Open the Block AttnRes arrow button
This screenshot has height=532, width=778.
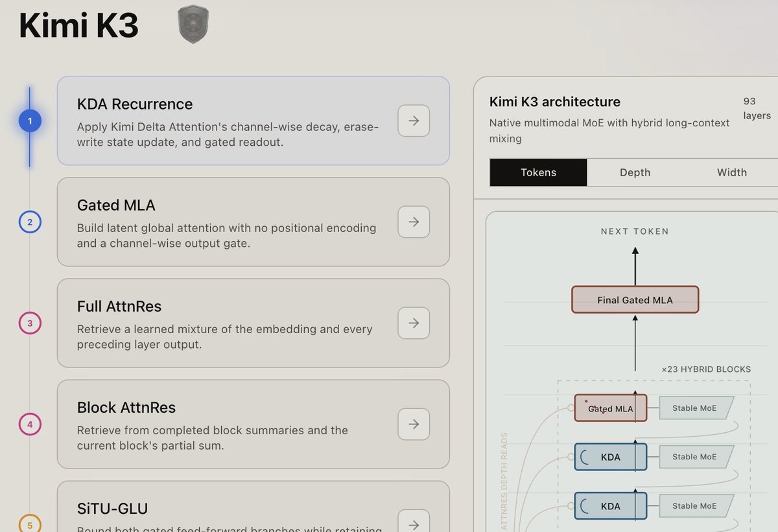click(414, 424)
